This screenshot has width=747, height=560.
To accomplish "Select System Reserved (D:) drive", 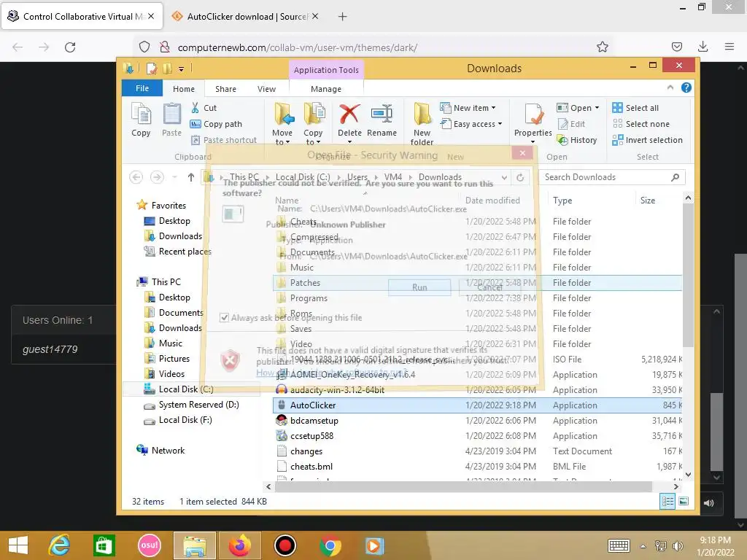I will [x=192, y=404].
